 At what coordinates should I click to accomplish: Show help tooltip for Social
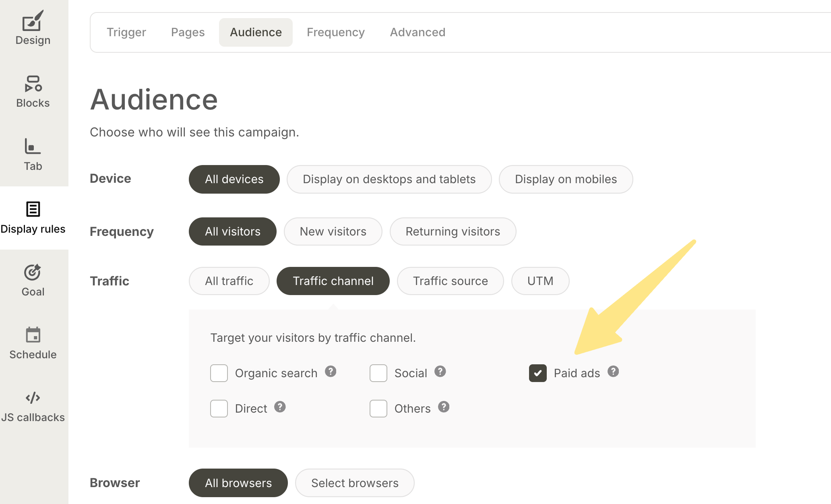tap(440, 371)
